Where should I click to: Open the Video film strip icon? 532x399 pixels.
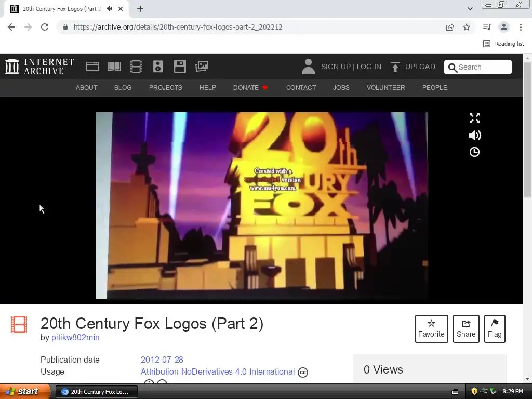(136, 66)
